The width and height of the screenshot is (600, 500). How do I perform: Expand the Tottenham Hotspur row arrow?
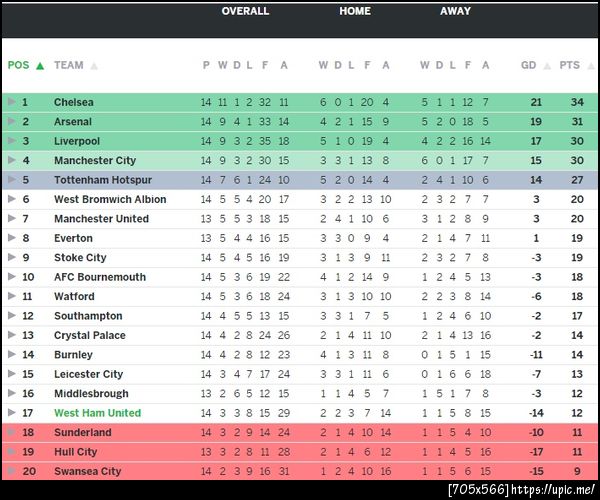[11, 180]
